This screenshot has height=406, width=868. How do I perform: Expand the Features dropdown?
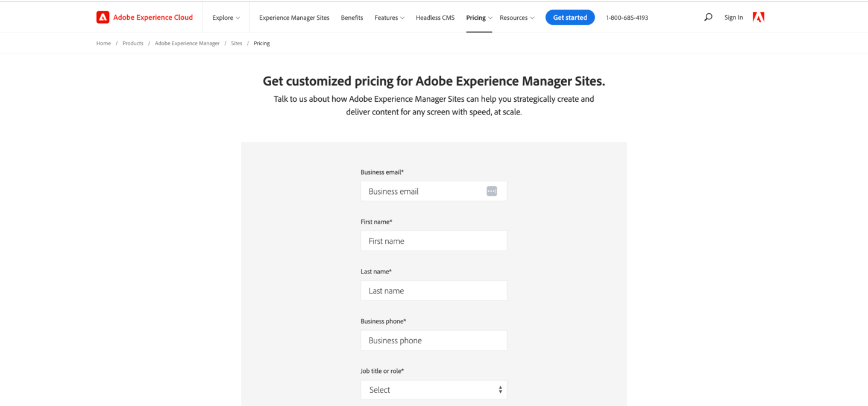pyautogui.click(x=389, y=18)
